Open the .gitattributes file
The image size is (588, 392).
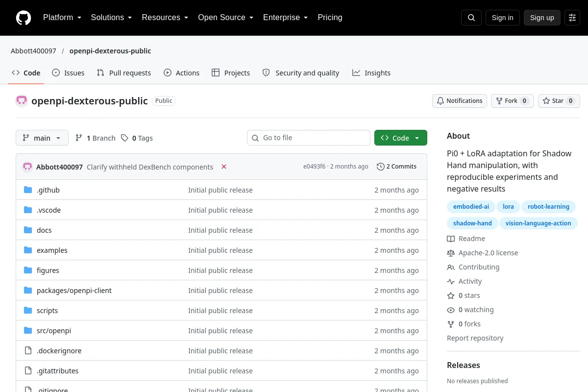pos(57,371)
